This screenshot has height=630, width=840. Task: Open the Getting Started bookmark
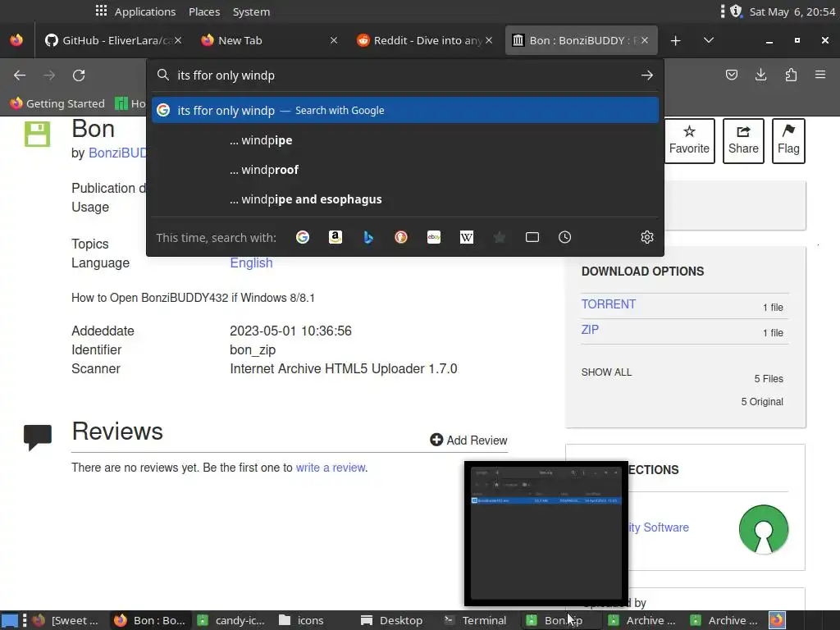(x=57, y=103)
